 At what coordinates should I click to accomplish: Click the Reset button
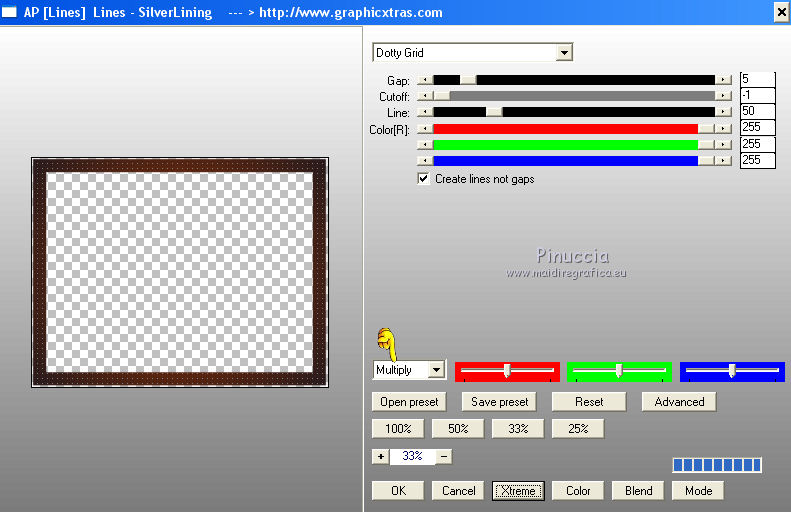(x=589, y=402)
